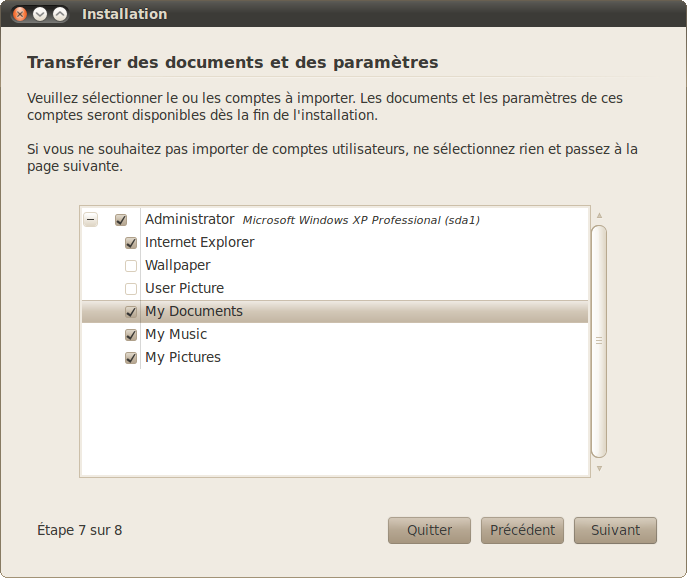Click the scrollbar down arrow
This screenshot has width=687, height=578.
click(599, 468)
